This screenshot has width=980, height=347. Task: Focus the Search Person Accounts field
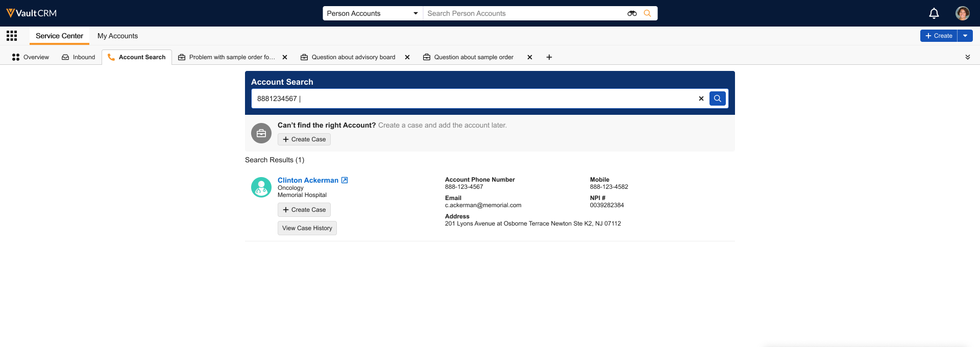click(x=526, y=13)
